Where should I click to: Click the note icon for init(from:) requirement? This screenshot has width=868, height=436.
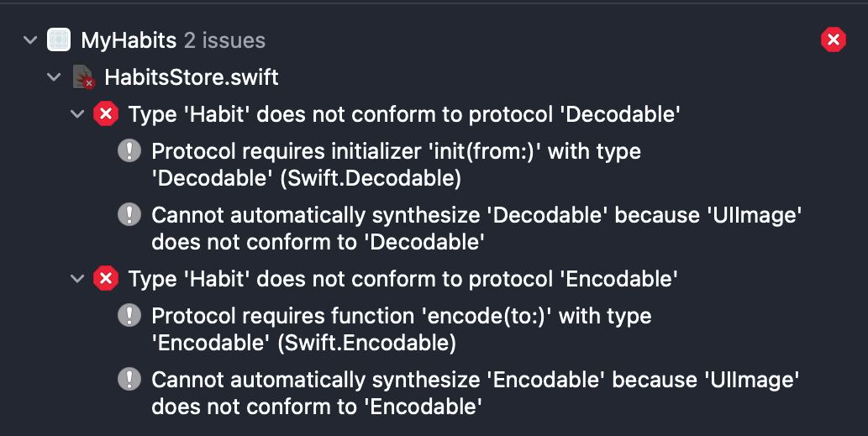point(129,150)
